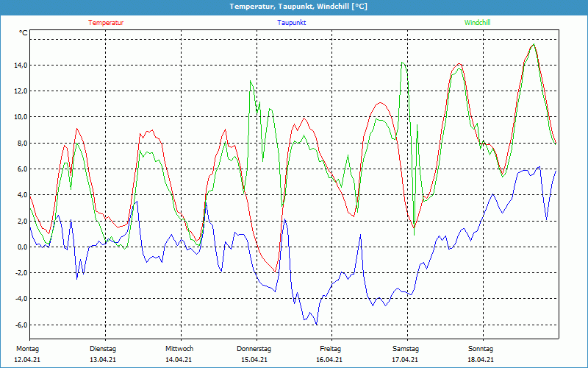Click the Sonntag day label
The image size is (588, 368).
(x=481, y=349)
